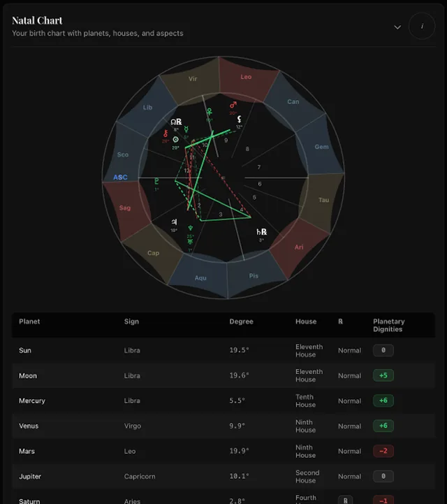Select the white Jupiter glyph in chart
This screenshot has width=447, height=504.
174,222
